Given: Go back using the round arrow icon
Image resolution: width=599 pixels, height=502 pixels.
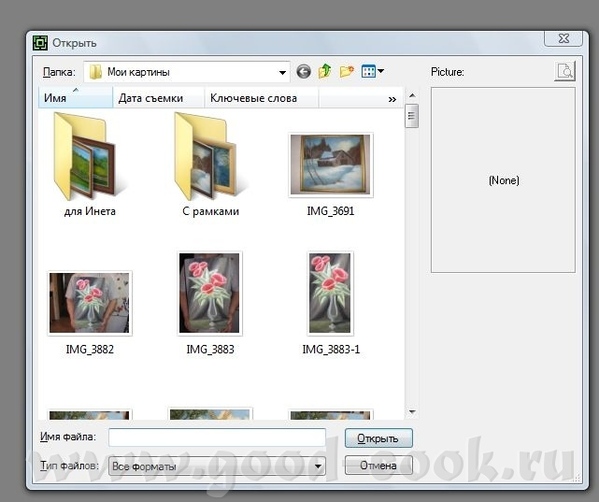Looking at the screenshot, I should [x=304, y=71].
